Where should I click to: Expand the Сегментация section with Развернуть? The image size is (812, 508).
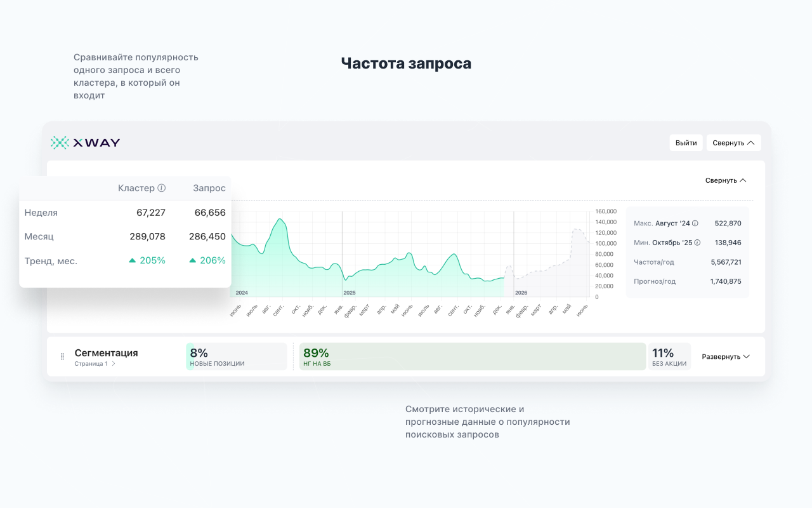[x=725, y=356]
